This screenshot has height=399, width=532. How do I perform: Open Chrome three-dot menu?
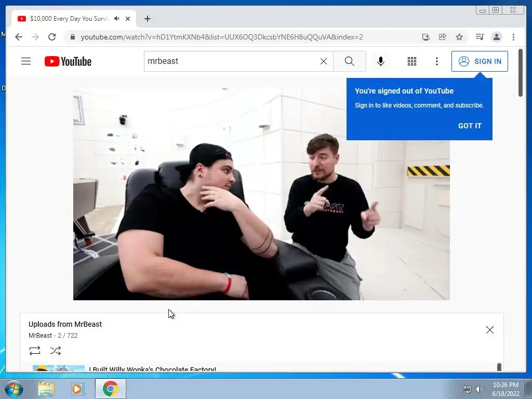tap(513, 37)
